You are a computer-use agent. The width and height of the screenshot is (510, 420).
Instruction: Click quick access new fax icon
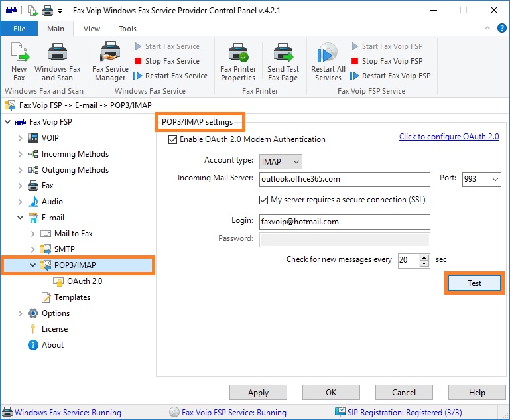[x=32, y=11]
